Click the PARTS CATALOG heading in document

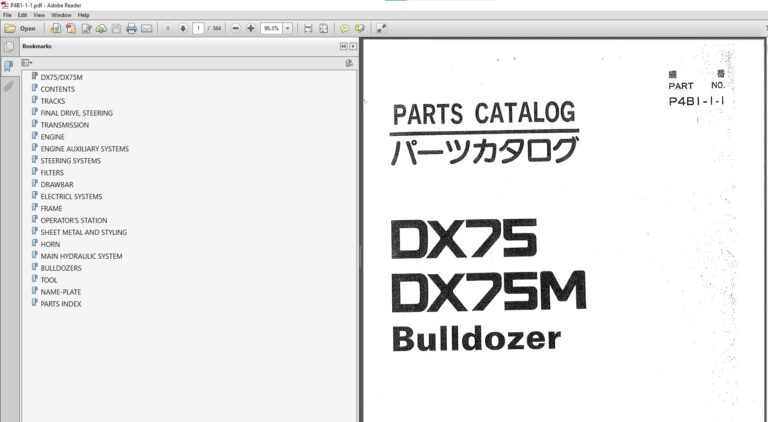coord(484,113)
